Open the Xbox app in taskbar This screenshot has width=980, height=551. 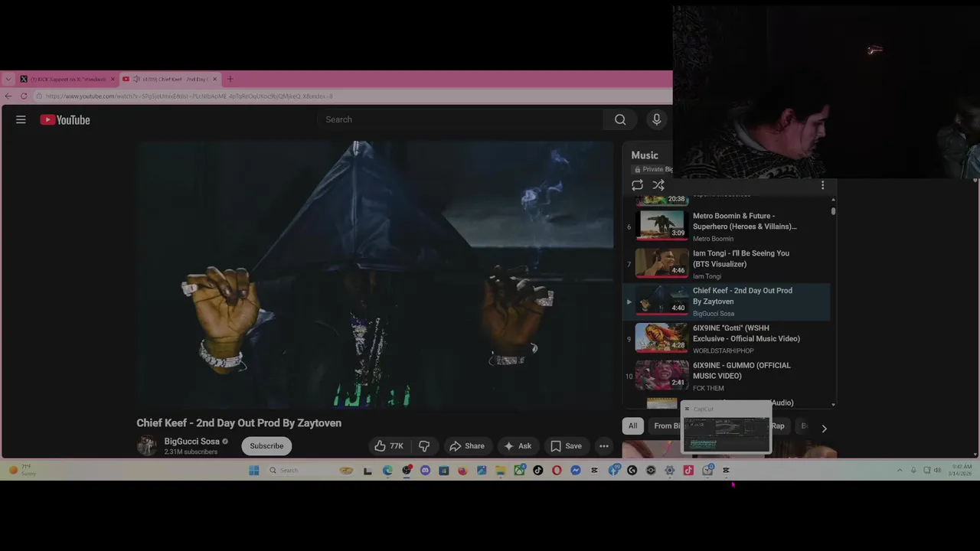point(520,470)
